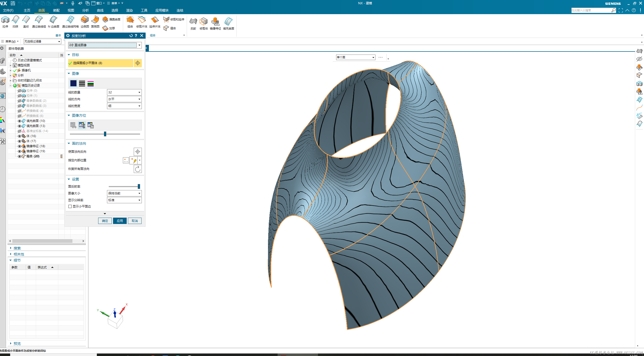Click the 取消 button
The height and width of the screenshot is (356, 644).
[135, 221]
